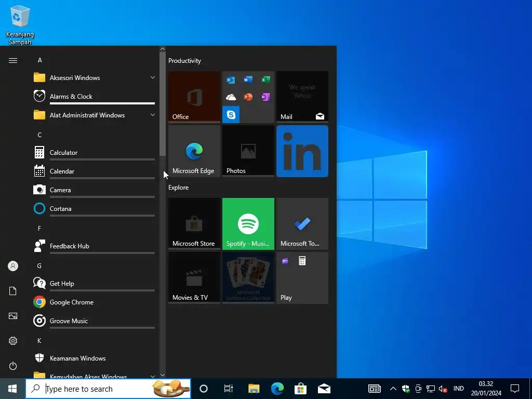Open Alarms & Clock app
This screenshot has height=399, width=532.
[x=94, y=96]
